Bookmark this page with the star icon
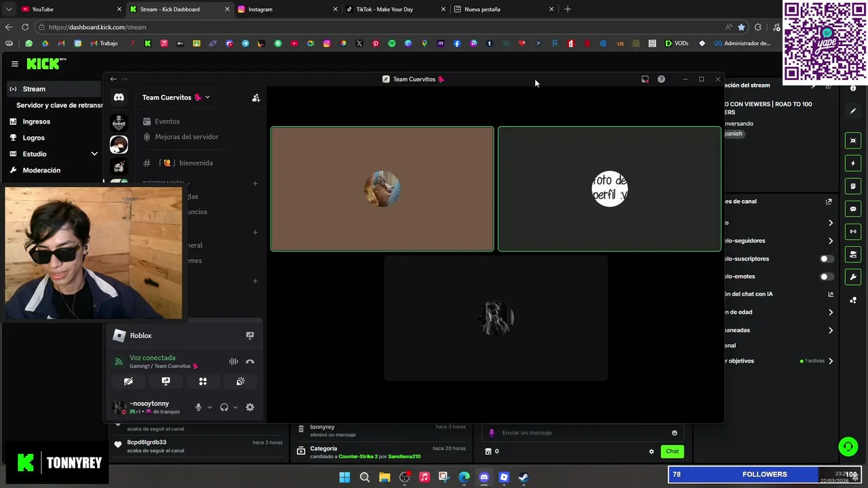 (741, 27)
